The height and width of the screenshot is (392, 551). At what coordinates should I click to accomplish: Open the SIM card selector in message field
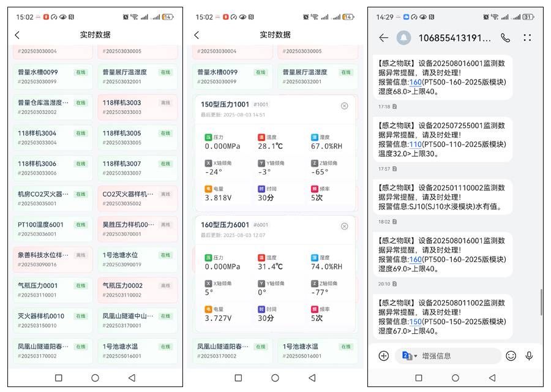[409, 356]
